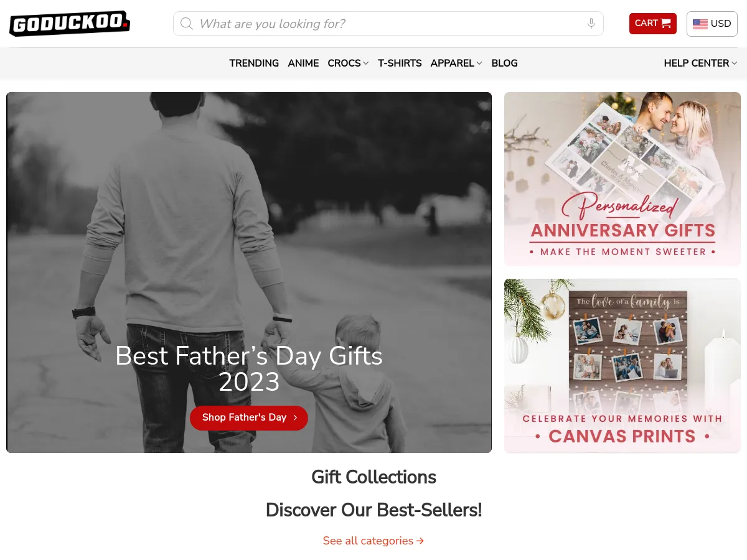Click the arrow after See all categories
747x560 pixels.
click(x=420, y=541)
